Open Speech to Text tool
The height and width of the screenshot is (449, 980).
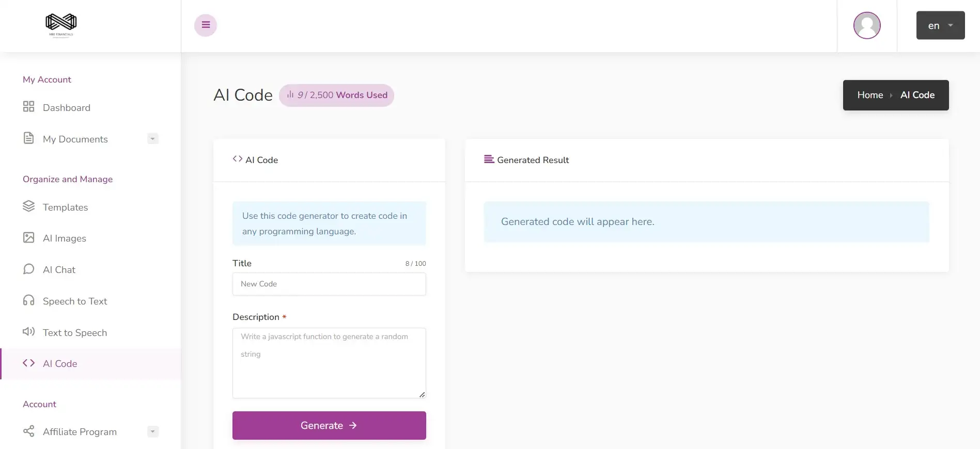[74, 301]
